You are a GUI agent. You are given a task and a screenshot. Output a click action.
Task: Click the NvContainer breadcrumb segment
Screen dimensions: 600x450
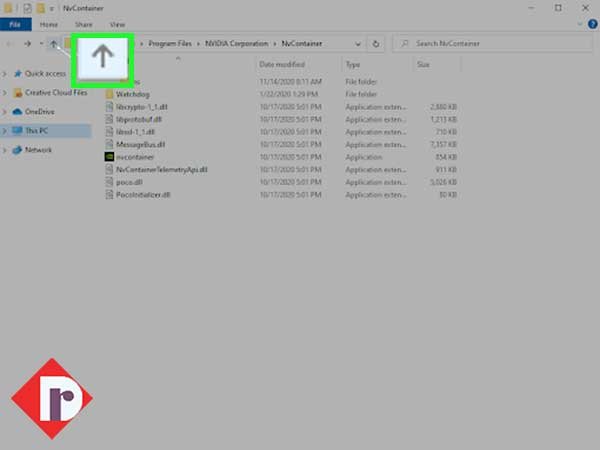[x=302, y=44]
